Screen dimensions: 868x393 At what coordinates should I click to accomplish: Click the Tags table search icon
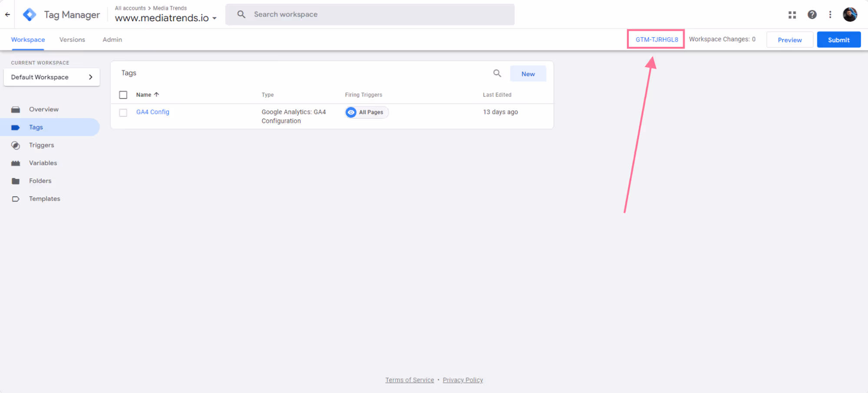497,73
